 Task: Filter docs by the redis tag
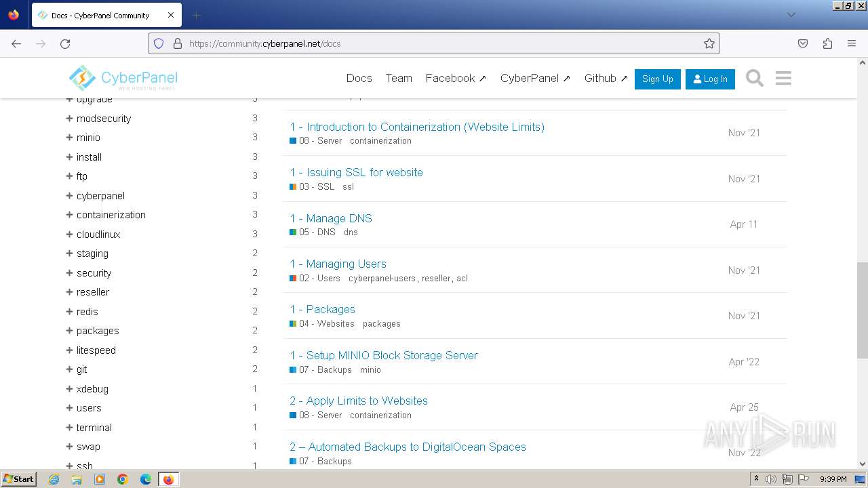pos(87,311)
